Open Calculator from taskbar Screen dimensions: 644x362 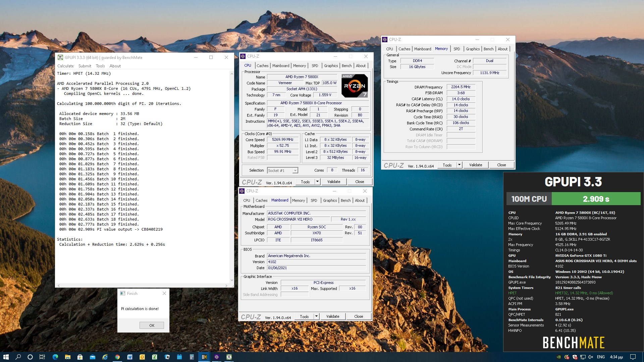coord(192,357)
